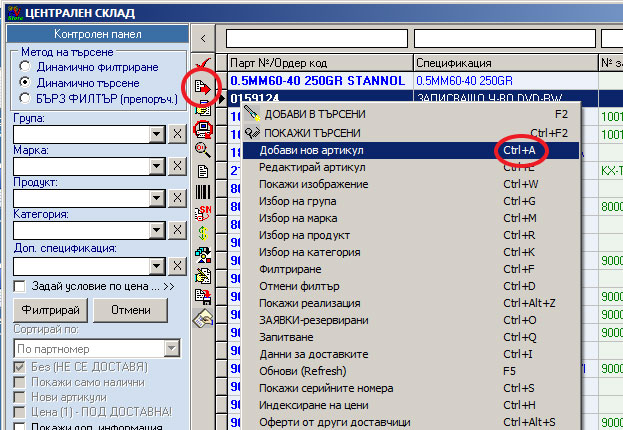Click the Филтрирай button

(x=50, y=310)
